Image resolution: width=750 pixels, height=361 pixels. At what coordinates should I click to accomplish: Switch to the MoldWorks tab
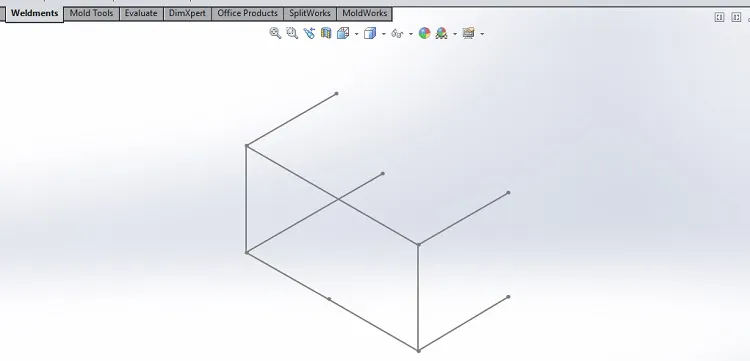tap(364, 13)
